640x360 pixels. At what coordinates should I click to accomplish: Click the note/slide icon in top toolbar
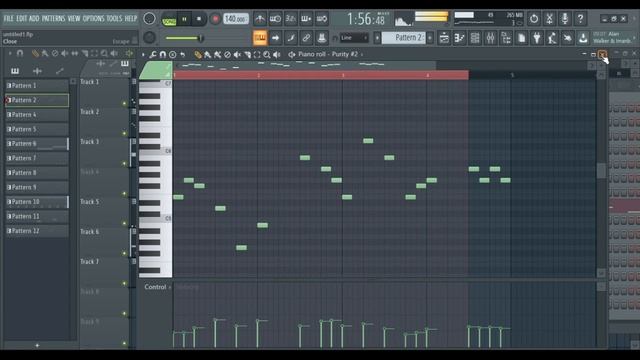tap(291, 38)
